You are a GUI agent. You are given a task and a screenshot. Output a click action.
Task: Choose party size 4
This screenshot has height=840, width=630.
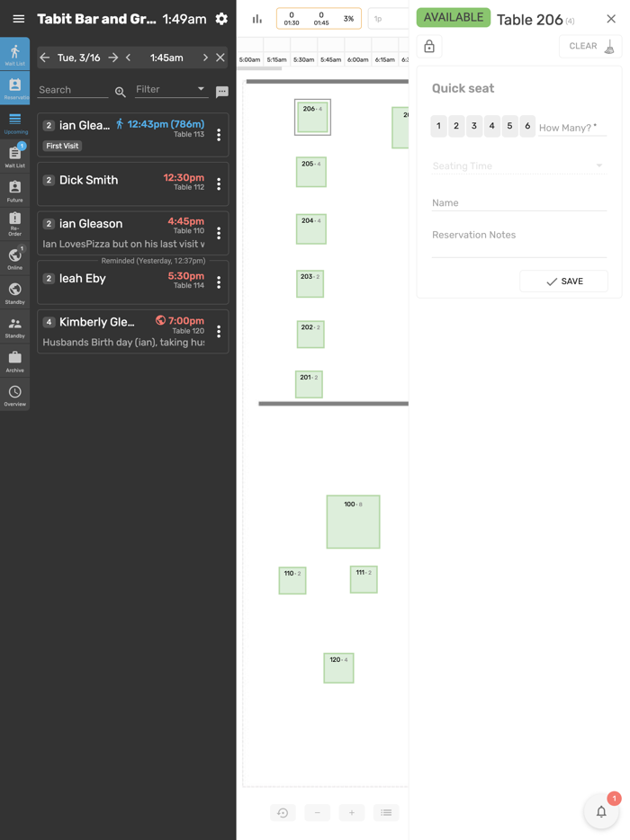click(x=491, y=126)
